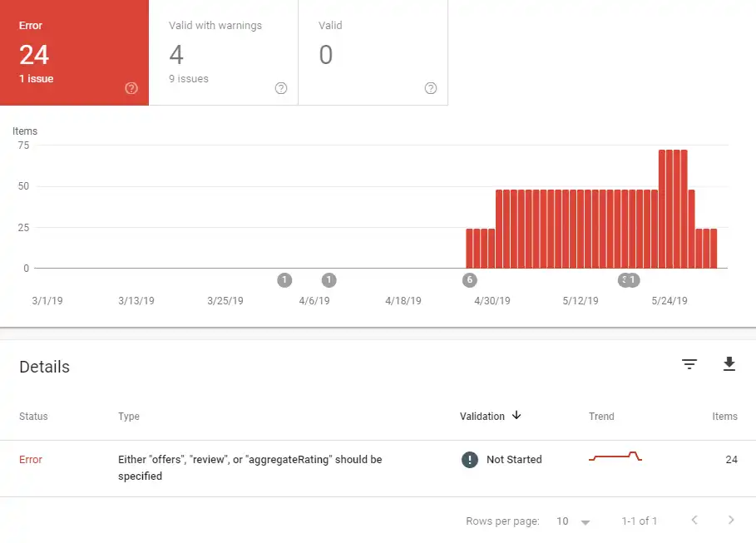Sort by Validation arrow icon
Screen dimensions: 756x543
click(516, 415)
